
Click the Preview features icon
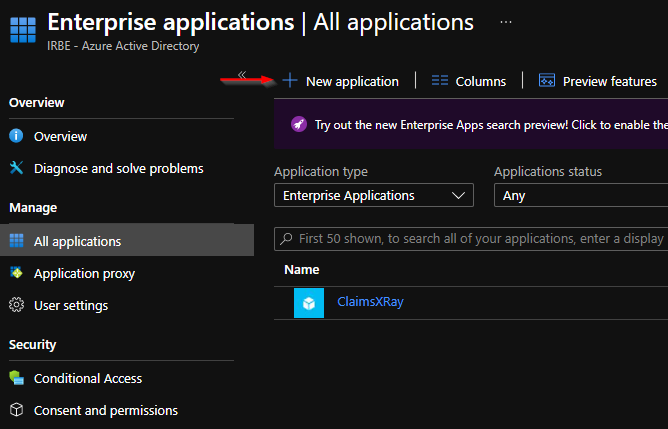pyautogui.click(x=547, y=81)
